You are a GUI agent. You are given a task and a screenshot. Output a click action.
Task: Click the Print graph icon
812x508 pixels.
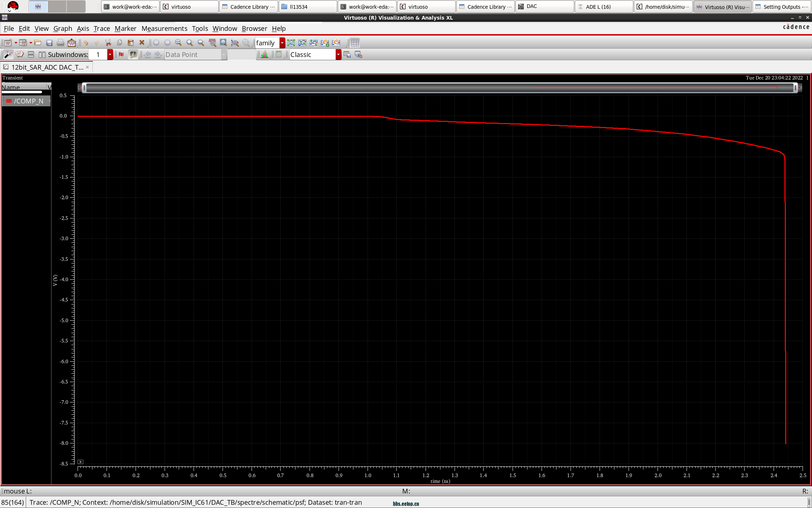coord(60,43)
